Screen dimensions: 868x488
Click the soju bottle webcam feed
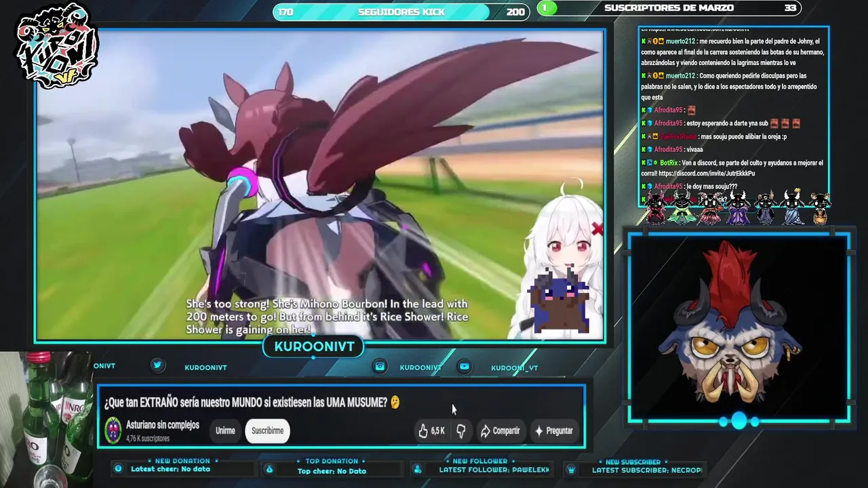click(46, 420)
